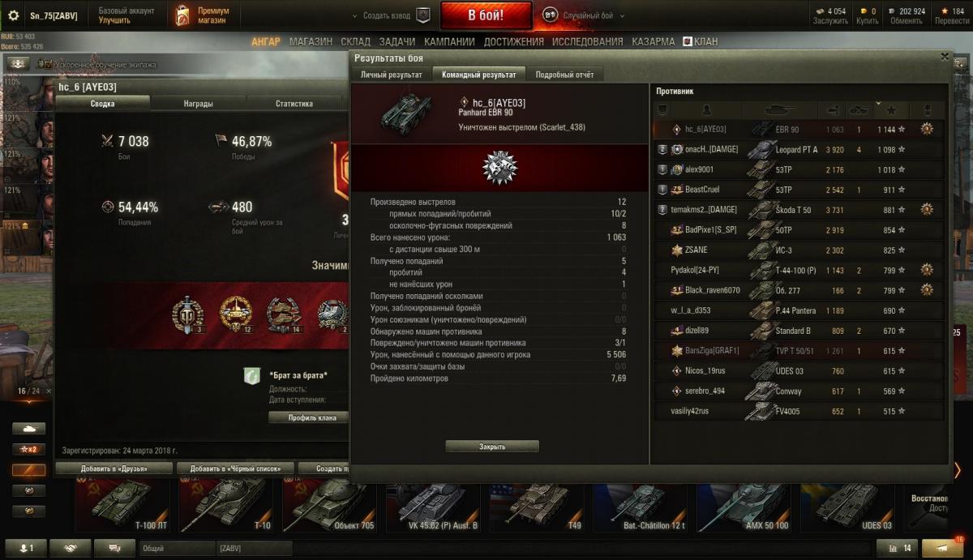Open the ИССЛЕДОВАНИЯ menu item
Screen dimensions: 973x560
tap(588, 41)
